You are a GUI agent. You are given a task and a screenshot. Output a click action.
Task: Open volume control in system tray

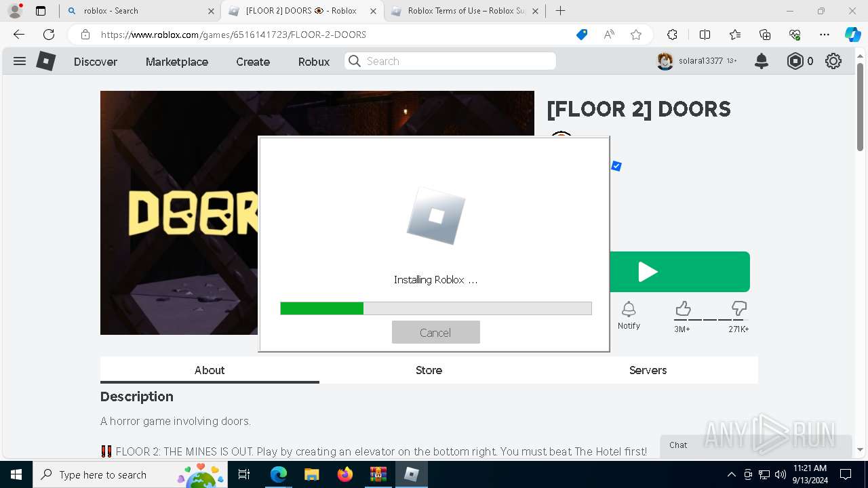[x=780, y=474]
